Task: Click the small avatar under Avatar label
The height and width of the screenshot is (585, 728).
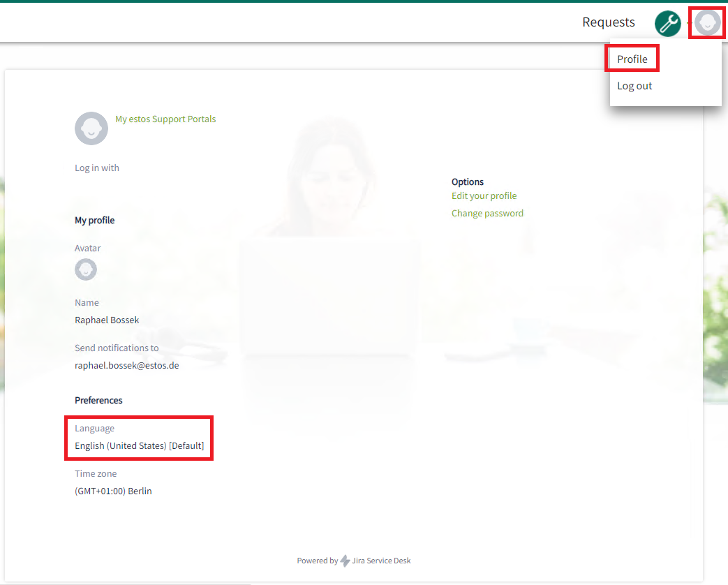Action: [86, 269]
